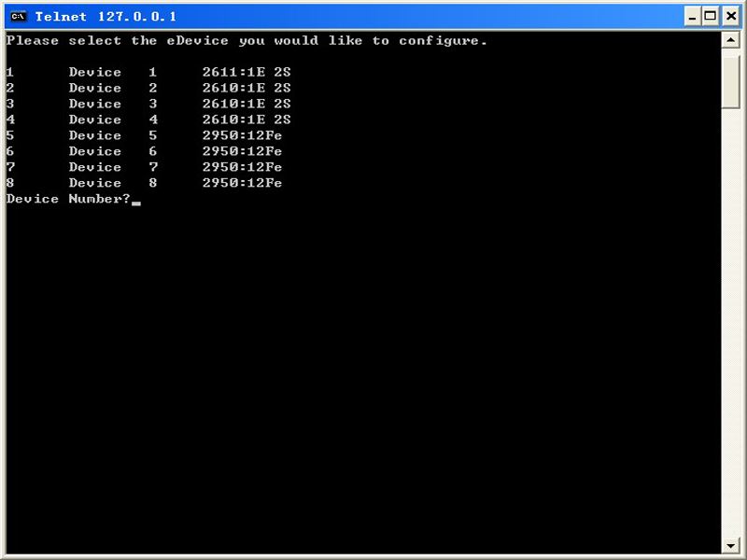Click the Telnet 127.0.0.1 title bar text
This screenshot has width=747, height=560.
coord(106,17)
